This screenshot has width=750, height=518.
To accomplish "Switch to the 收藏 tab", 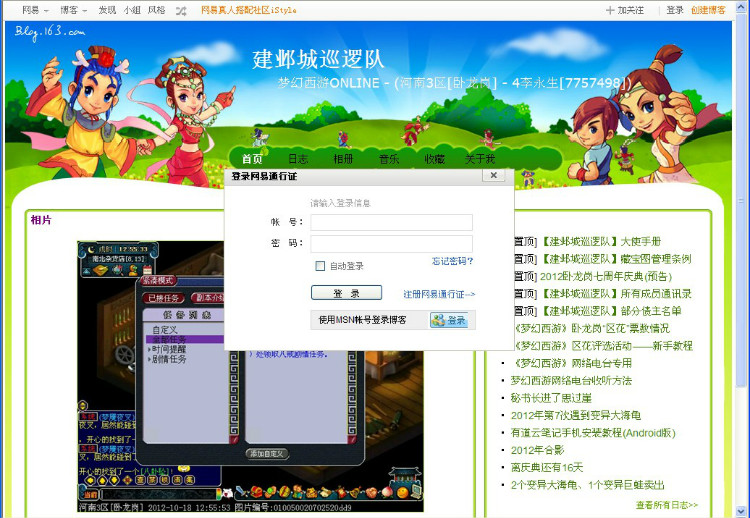I will (434, 158).
